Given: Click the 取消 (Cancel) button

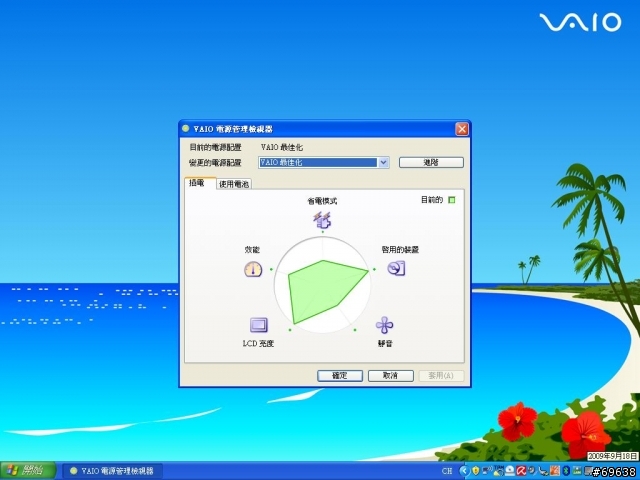Looking at the screenshot, I should 391,376.
